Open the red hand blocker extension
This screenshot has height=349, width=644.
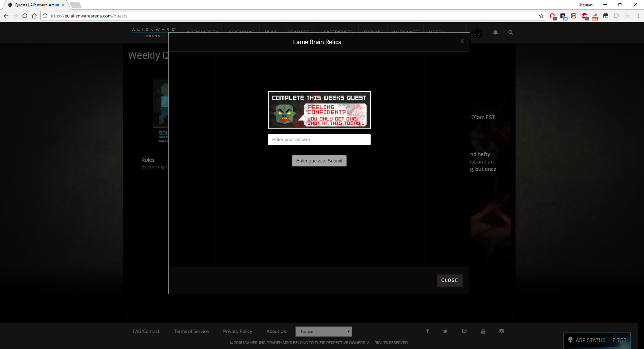[x=552, y=16]
